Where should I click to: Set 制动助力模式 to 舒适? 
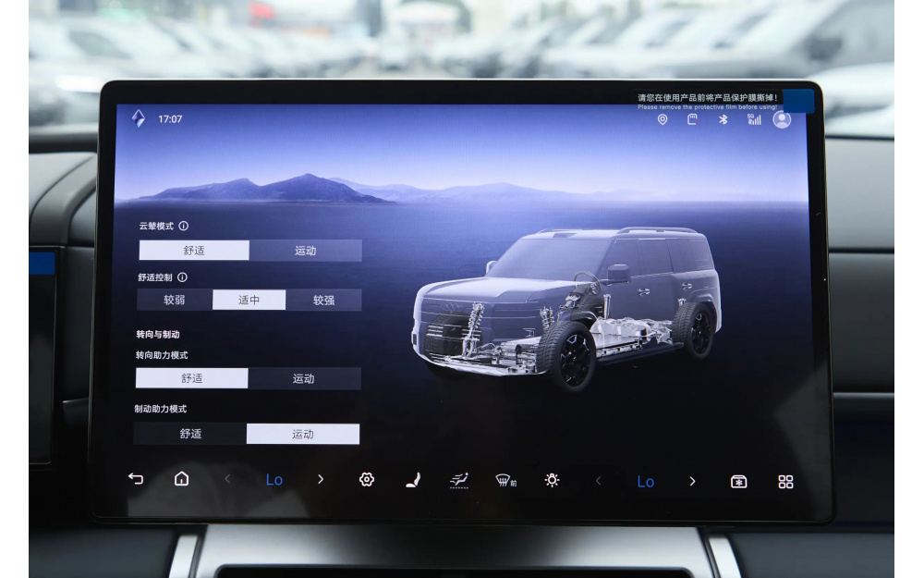190,434
